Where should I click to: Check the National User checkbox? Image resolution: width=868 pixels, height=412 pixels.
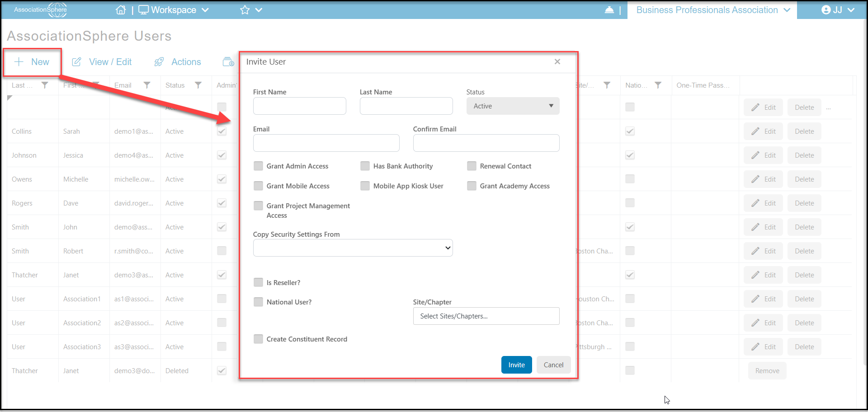(x=259, y=302)
